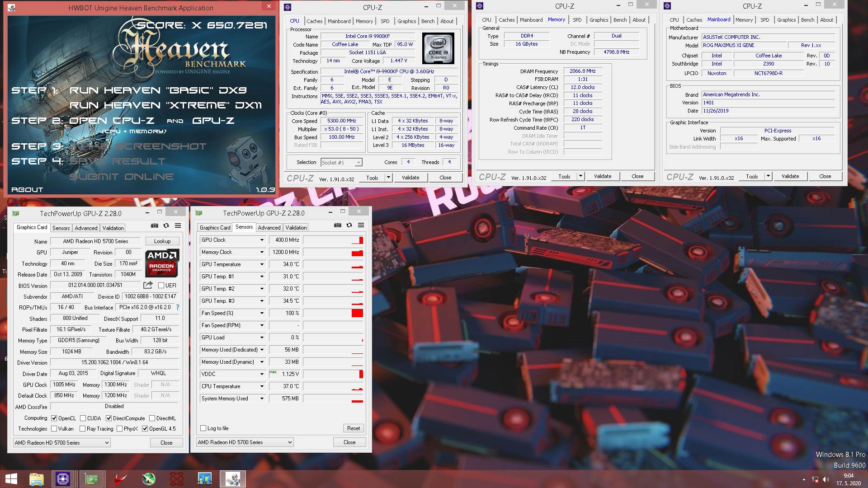Click the refresh icon in GPU-Z Graphics Card window

pyautogui.click(x=166, y=225)
